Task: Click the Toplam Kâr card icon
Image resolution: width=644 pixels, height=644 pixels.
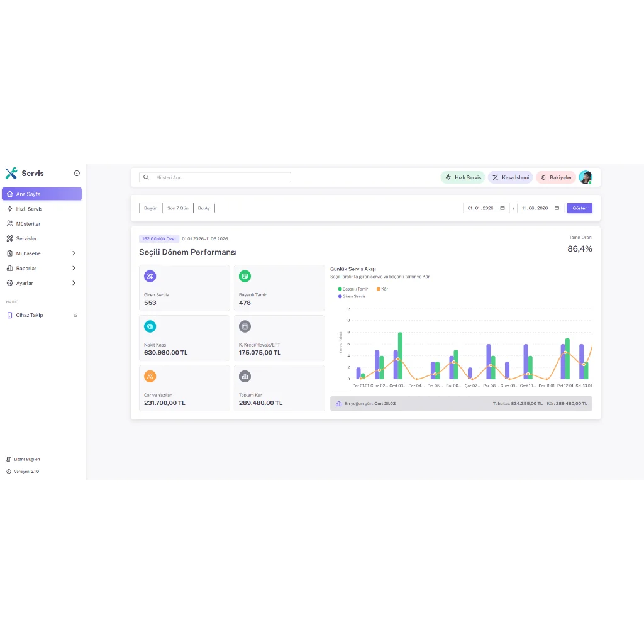Action: click(x=245, y=376)
